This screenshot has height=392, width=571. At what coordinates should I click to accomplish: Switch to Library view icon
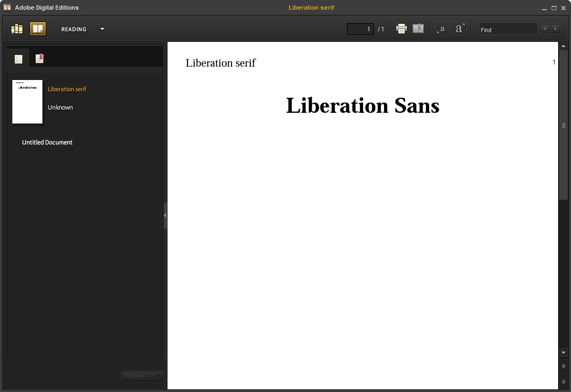[x=17, y=29]
